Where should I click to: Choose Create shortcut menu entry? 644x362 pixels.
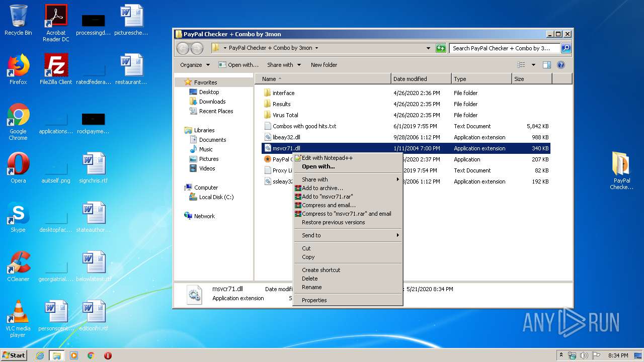(x=348, y=270)
